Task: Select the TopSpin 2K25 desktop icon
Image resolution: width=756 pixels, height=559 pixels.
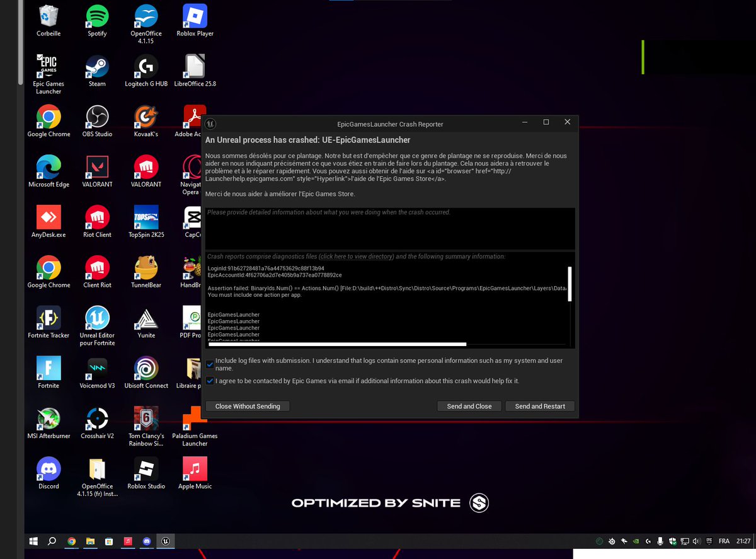Action: [x=146, y=222]
